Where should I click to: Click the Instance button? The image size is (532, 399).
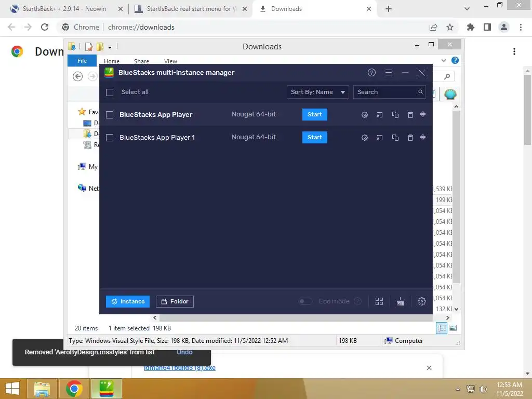click(128, 302)
